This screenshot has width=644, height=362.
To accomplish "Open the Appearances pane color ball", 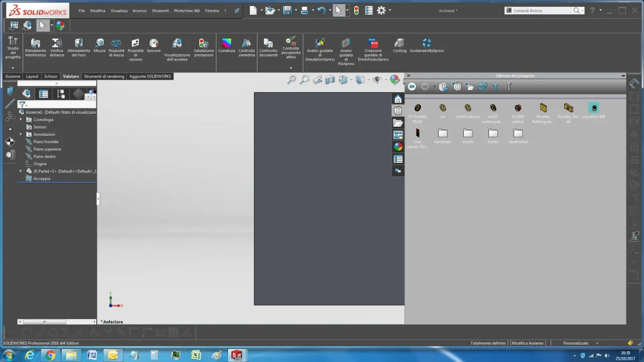I will (398, 146).
